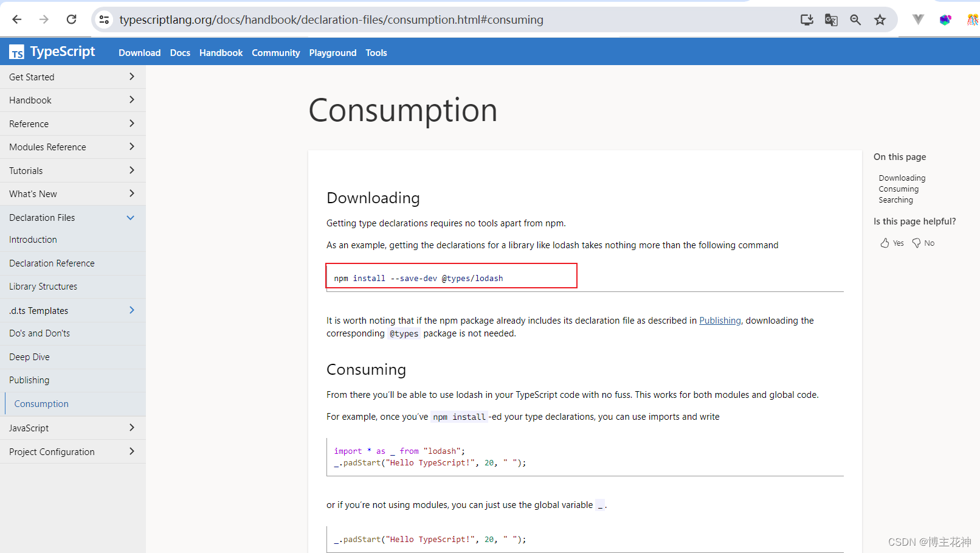Collapse the Declaration Files sidebar section
Viewport: 980px width, 553px height.
(x=73, y=217)
